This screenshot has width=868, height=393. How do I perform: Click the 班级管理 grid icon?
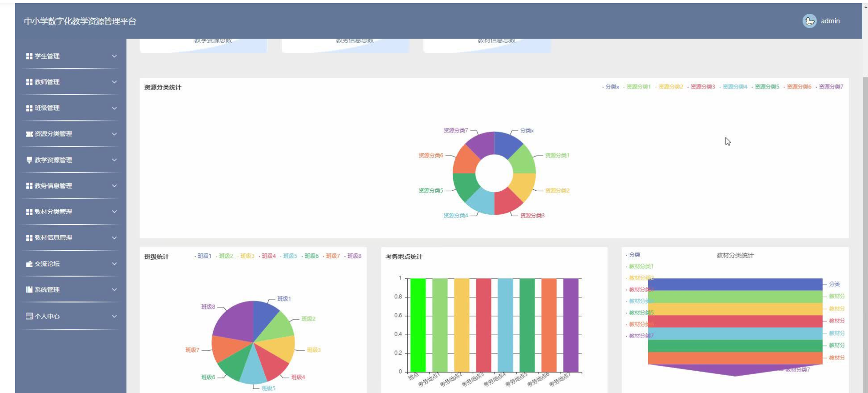[29, 108]
